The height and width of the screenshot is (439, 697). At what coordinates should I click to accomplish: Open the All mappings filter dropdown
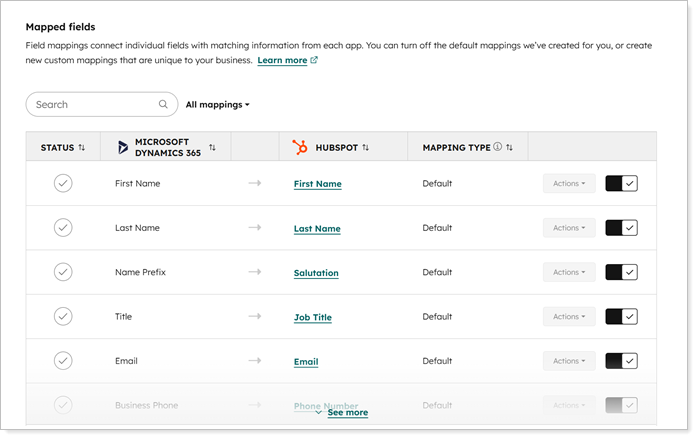[x=218, y=104]
